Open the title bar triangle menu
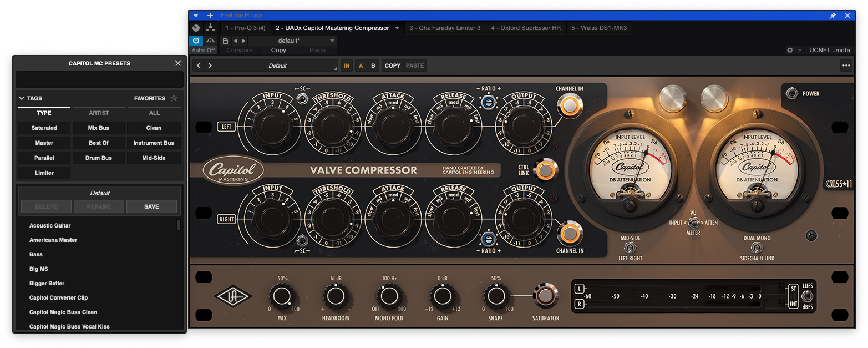 [x=196, y=16]
